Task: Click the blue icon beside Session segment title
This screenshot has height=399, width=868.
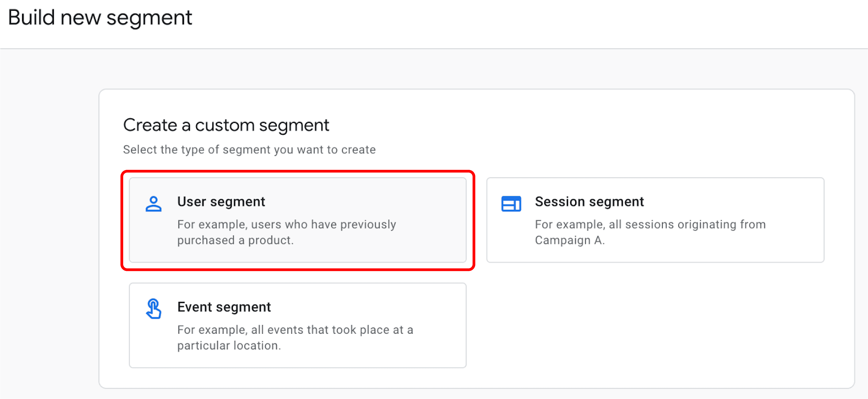Action: 511,204
